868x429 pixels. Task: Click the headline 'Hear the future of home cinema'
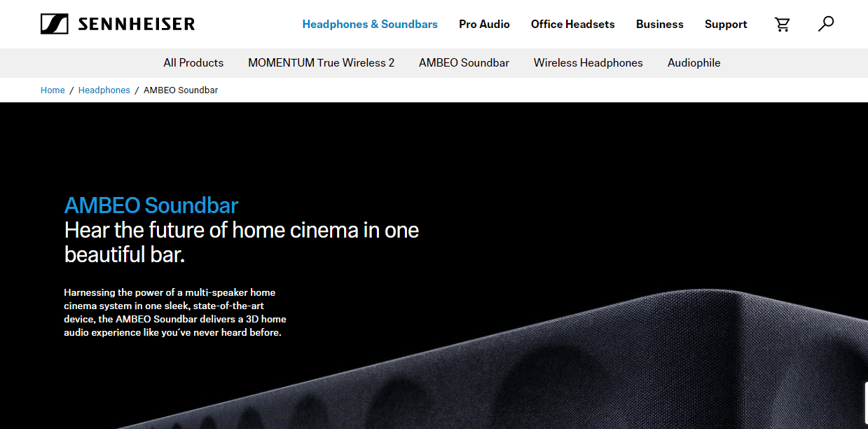coord(242,242)
